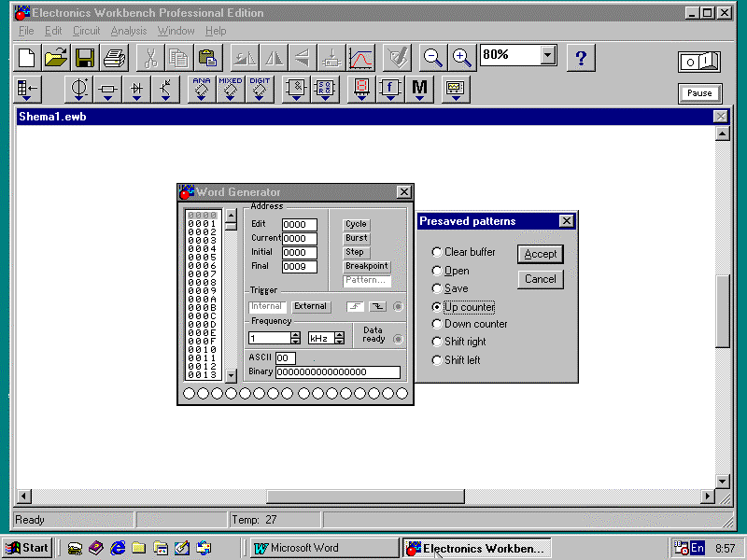
Task: Open the Windows Start button
Action: pyautogui.click(x=27, y=548)
